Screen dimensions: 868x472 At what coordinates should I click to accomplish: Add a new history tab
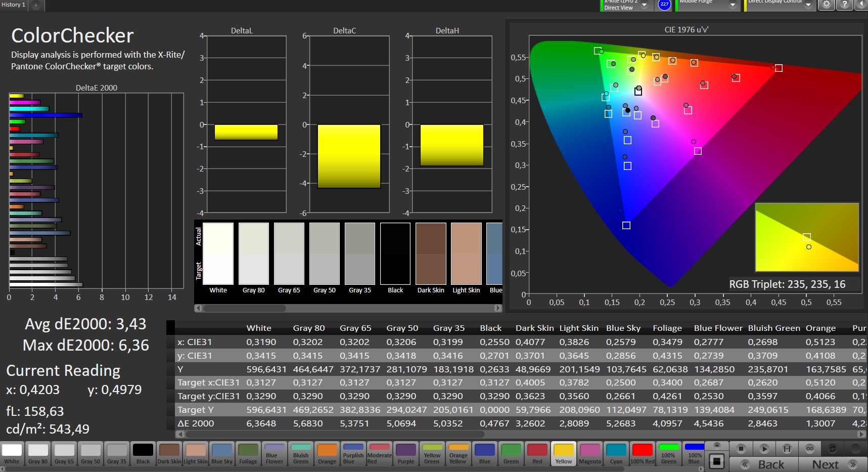pyautogui.click(x=36, y=5)
